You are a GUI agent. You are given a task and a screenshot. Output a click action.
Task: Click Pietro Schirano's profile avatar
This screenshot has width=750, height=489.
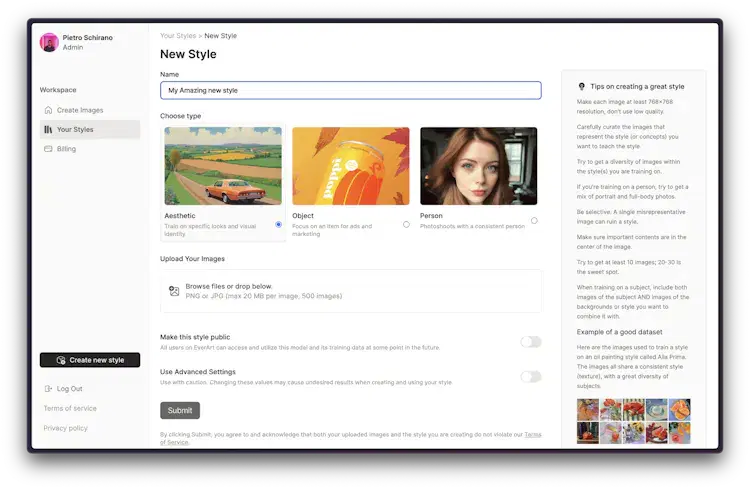(49, 42)
